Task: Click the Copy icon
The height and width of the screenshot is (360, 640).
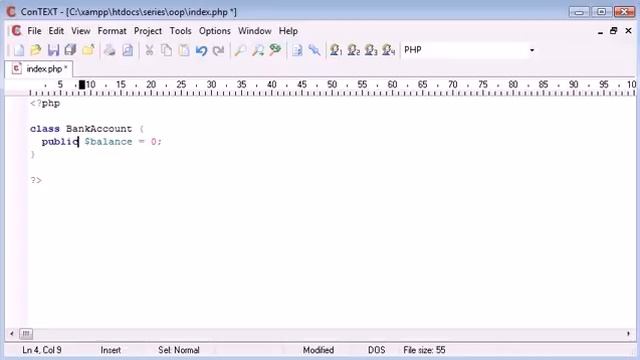Action: (166, 50)
